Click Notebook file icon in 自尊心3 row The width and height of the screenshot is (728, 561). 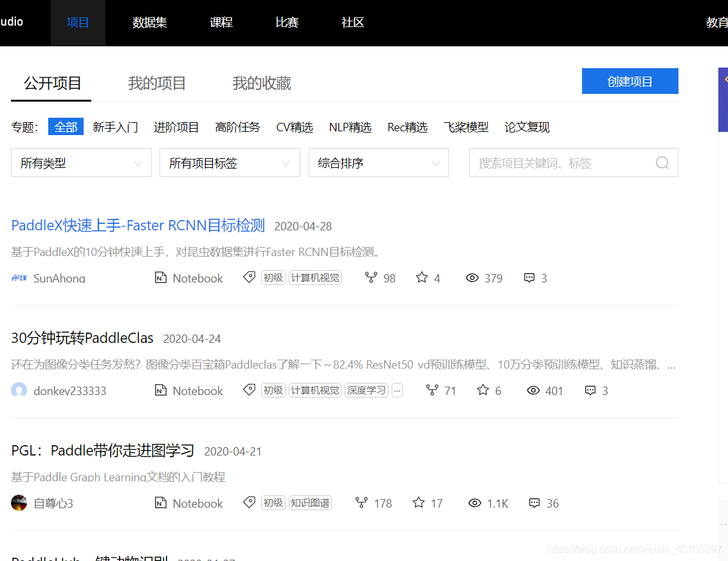coord(161,502)
